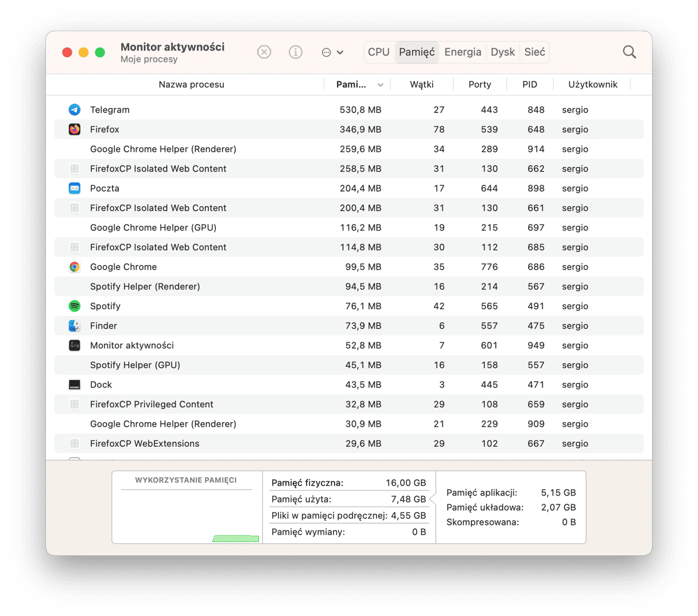
Task: Click the Pamięć użyta 7,48 GB value
Action: pyautogui.click(x=409, y=499)
